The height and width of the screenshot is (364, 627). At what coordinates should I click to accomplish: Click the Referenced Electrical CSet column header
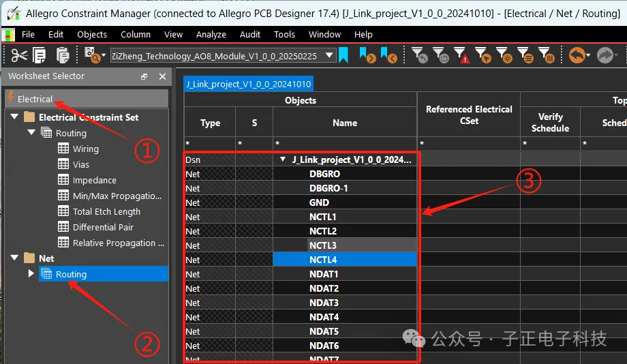tap(469, 115)
